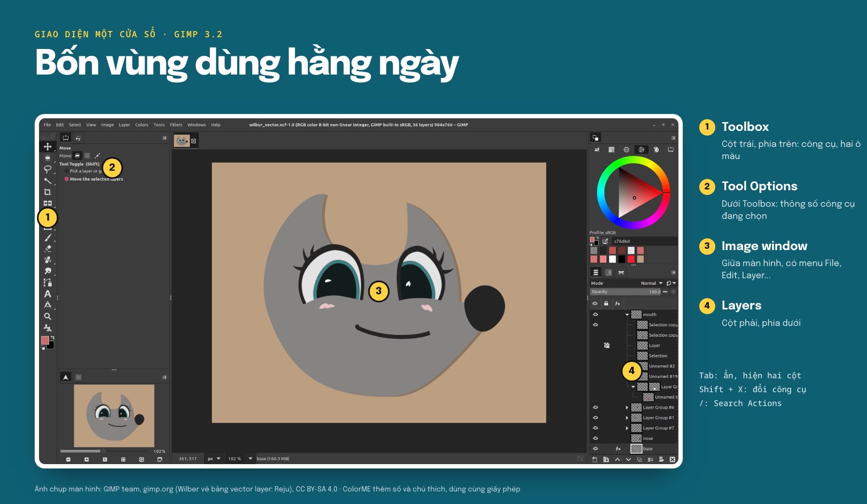
Task: Switch to the Channels tab
Action: 609,272
